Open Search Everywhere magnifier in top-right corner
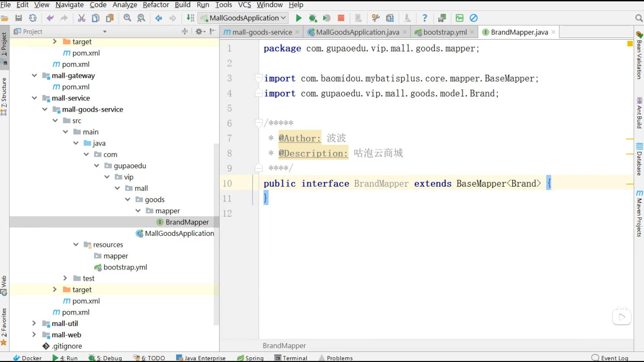Image resolution: width=644 pixels, height=362 pixels. tap(639, 18)
